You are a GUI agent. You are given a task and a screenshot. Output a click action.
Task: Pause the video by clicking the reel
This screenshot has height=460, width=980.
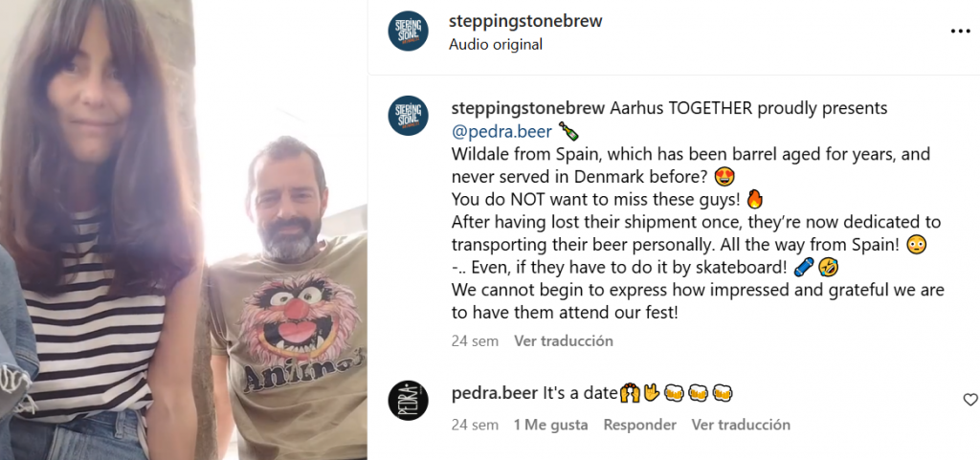pyautogui.click(x=183, y=230)
